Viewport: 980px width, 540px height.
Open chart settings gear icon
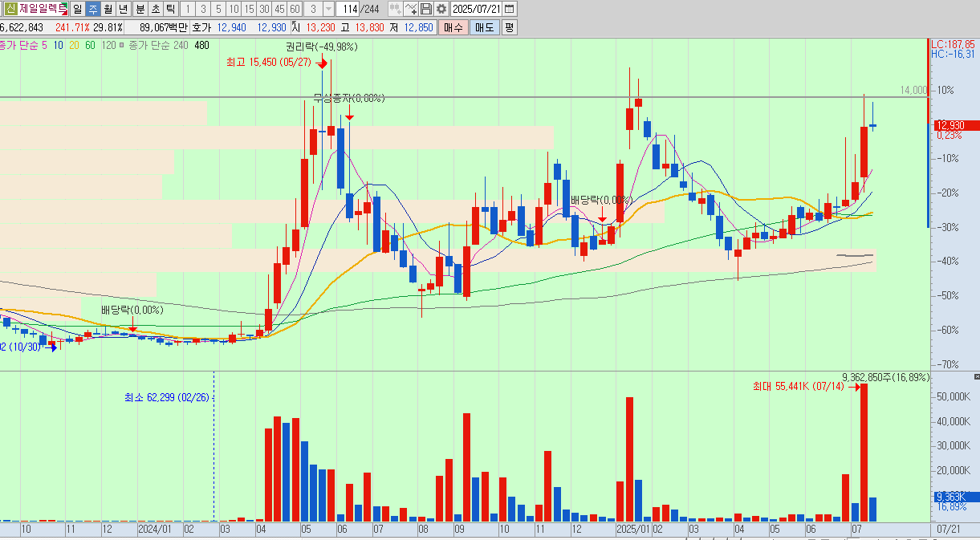(441, 9)
